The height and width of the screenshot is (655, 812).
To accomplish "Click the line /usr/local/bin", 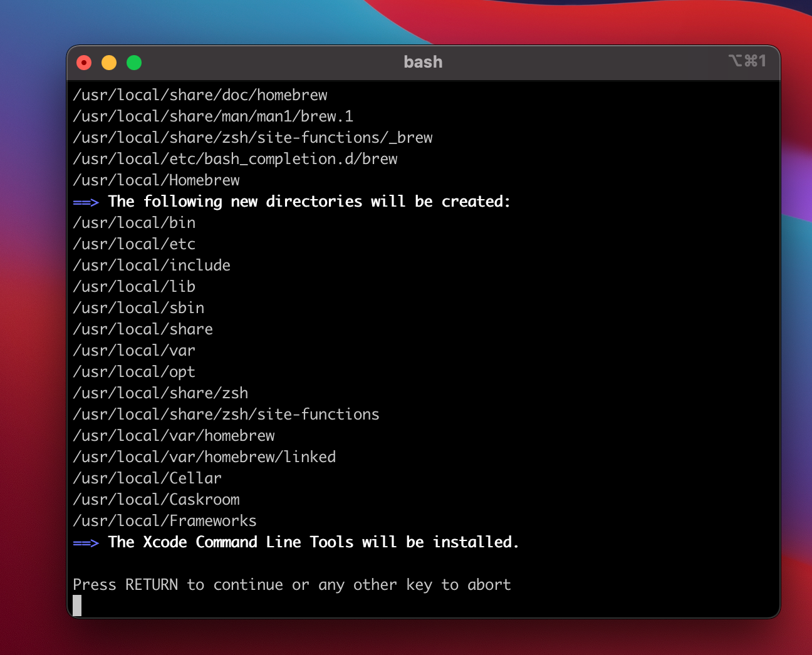I will click(x=134, y=223).
